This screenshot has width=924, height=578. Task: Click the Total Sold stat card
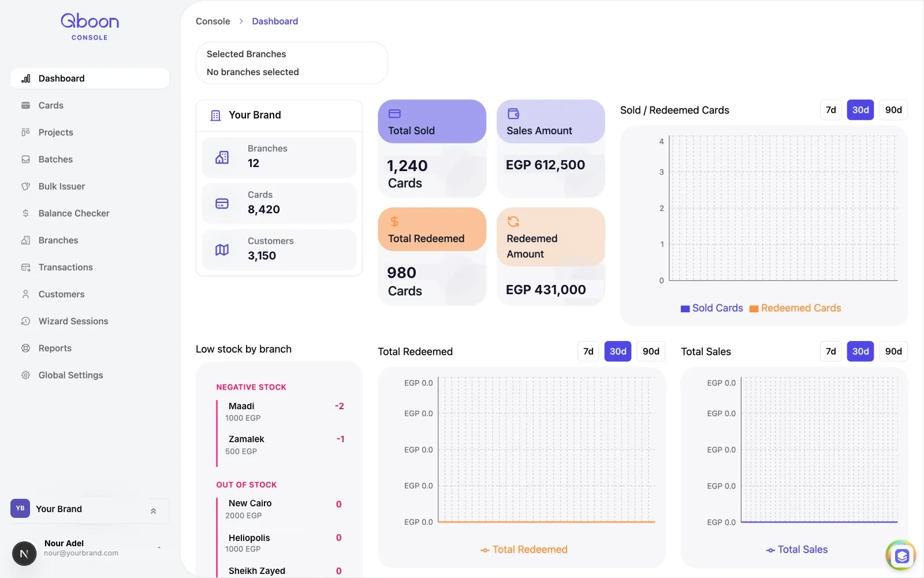pyautogui.click(x=432, y=149)
